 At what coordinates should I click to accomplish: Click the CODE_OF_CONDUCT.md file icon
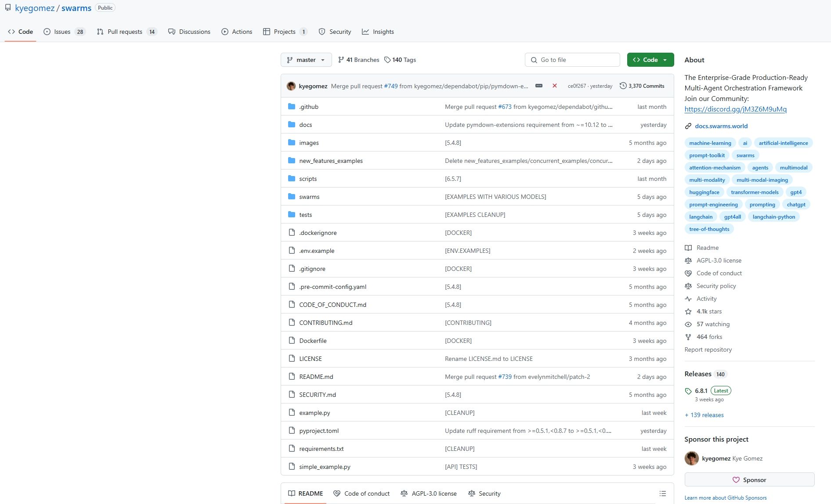(x=292, y=305)
